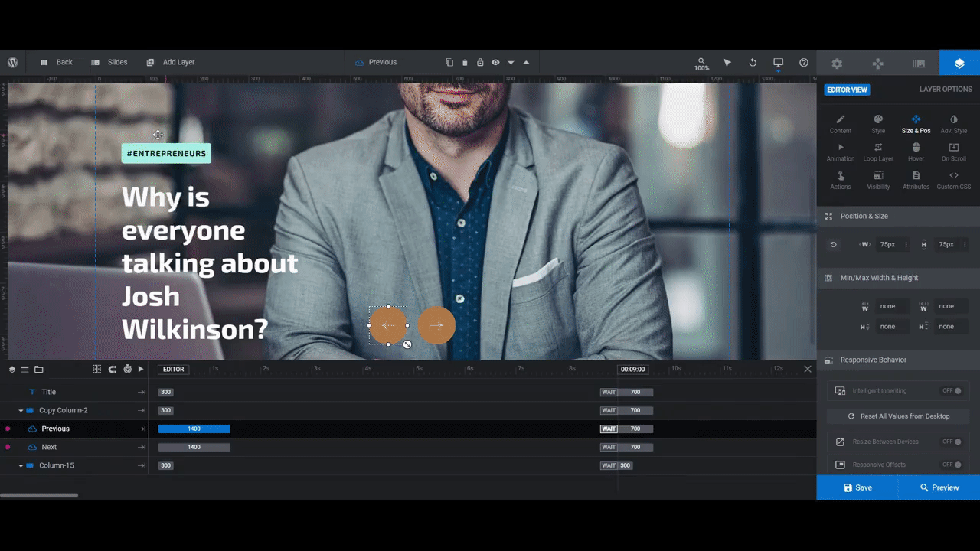
Task: Click Reset All Values from Desktop
Action: point(898,416)
